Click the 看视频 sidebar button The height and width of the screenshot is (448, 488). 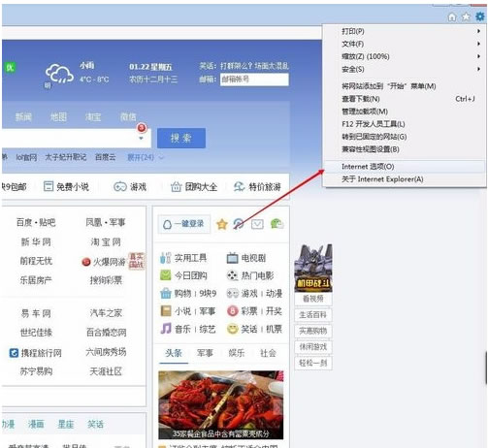[x=313, y=299]
